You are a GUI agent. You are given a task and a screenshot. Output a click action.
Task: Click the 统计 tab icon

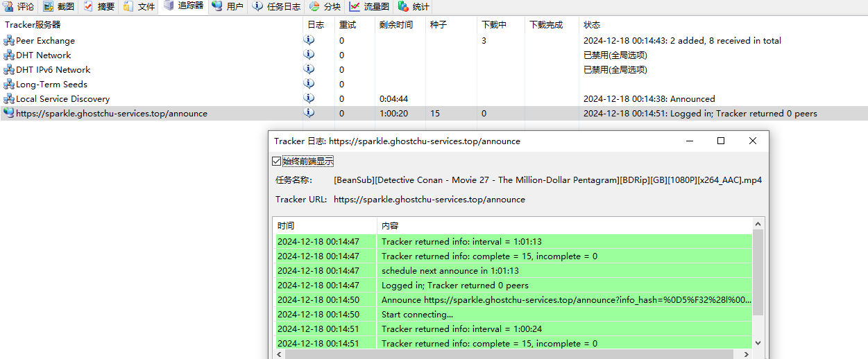pos(403,7)
